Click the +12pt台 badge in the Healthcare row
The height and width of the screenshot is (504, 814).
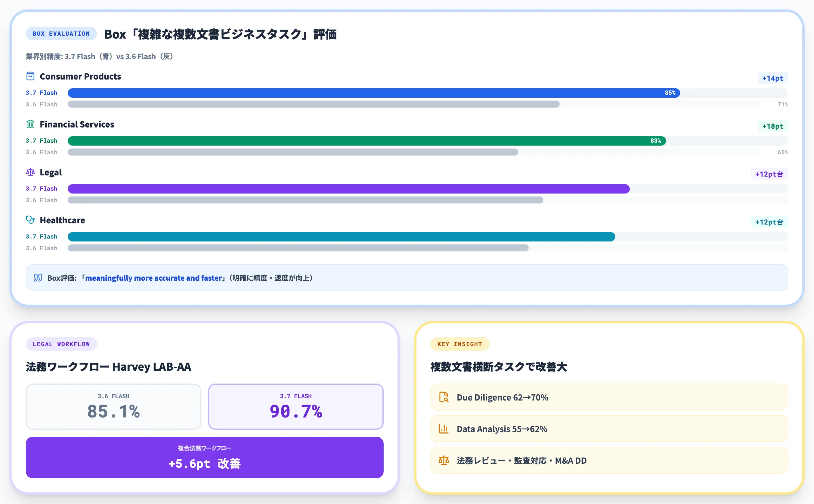coord(769,222)
